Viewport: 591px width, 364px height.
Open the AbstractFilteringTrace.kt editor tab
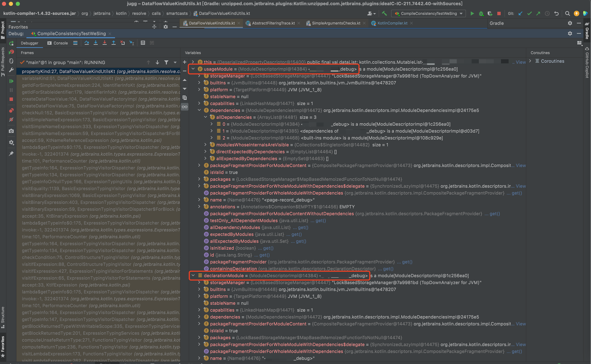[273, 23]
